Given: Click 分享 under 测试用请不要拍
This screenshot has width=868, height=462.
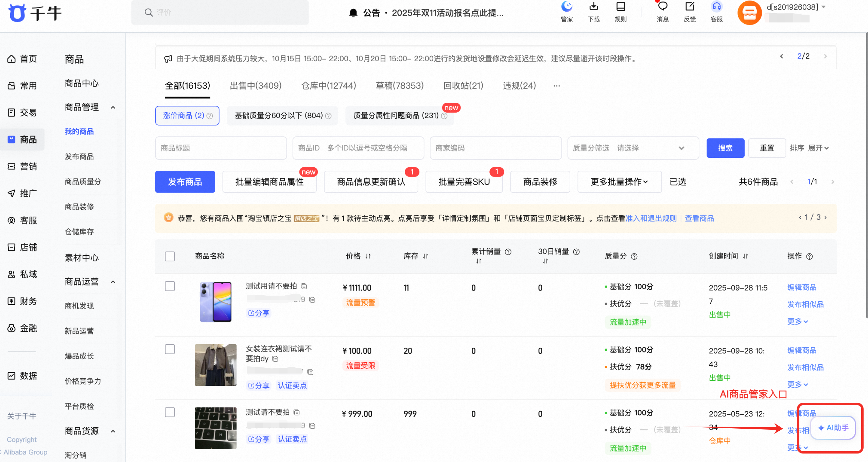Looking at the screenshot, I should 259,313.
